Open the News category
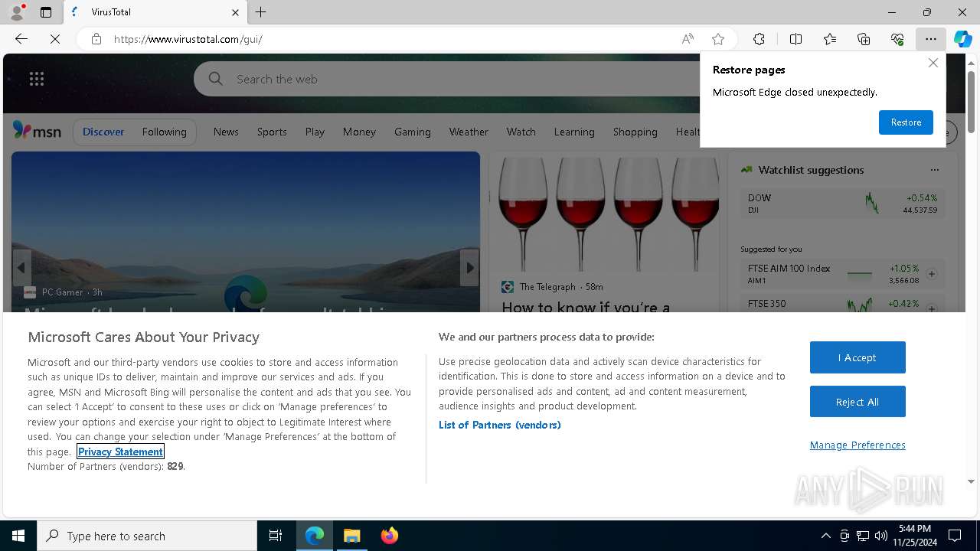The width and height of the screenshot is (980, 551). 226,132
